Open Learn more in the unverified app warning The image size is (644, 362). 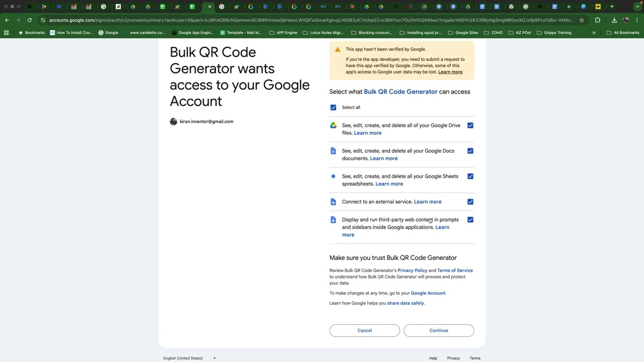(x=450, y=72)
